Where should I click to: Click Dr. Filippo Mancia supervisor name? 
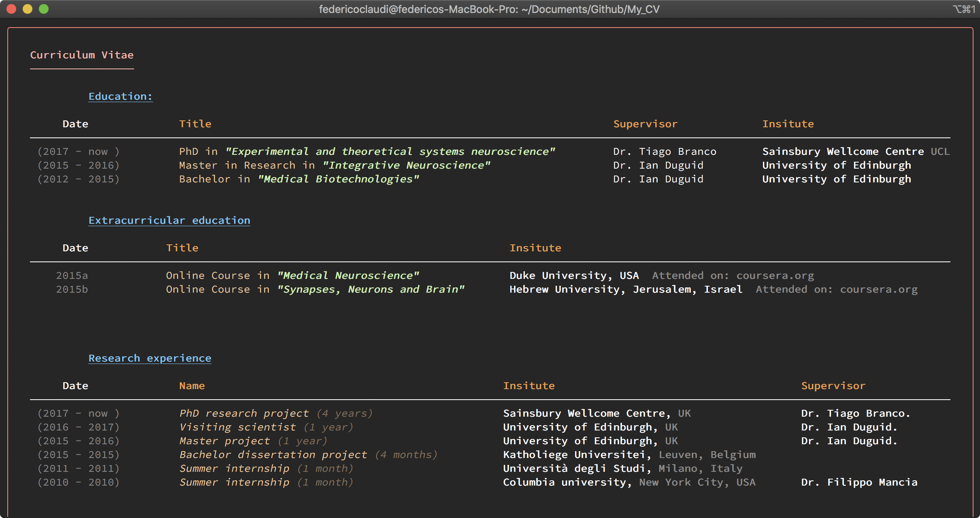click(859, 482)
